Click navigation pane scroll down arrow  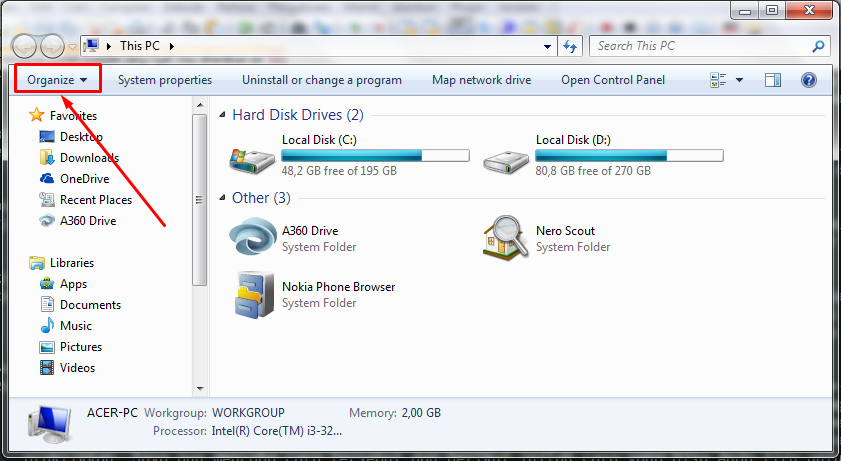200,389
